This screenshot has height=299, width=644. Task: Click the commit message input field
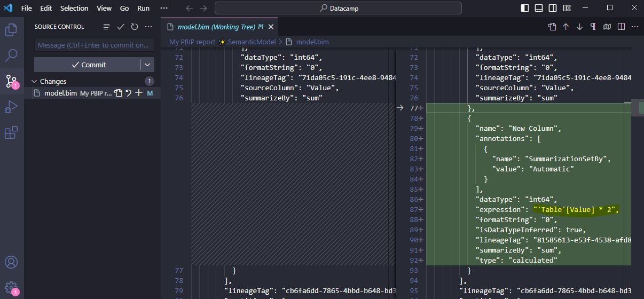click(94, 45)
